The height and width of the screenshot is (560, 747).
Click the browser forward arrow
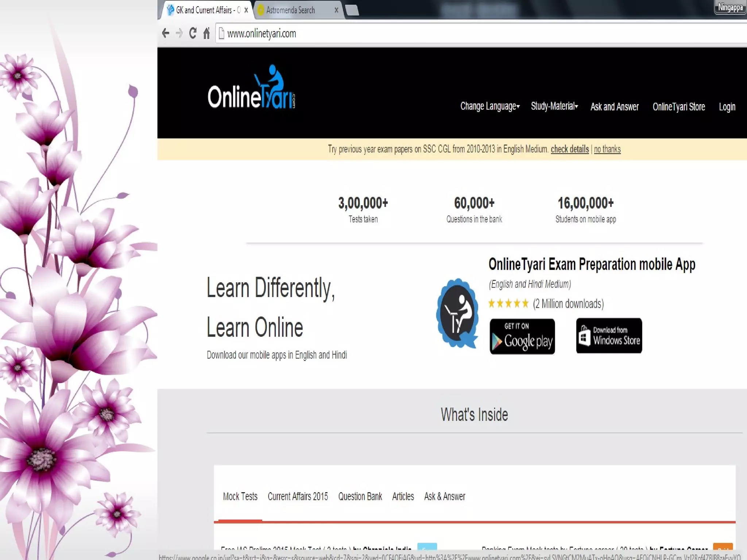[179, 33]
